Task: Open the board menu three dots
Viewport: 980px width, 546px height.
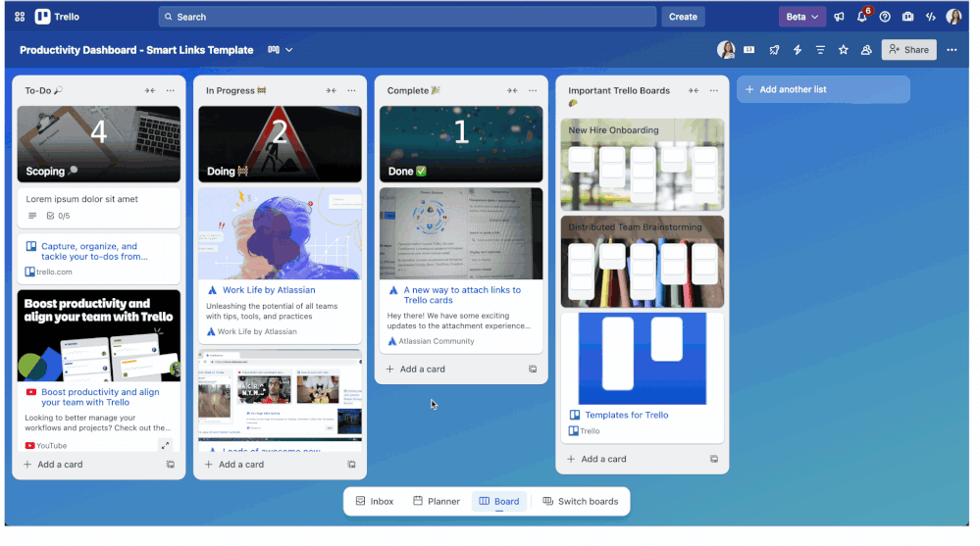Action: point(952,50)
